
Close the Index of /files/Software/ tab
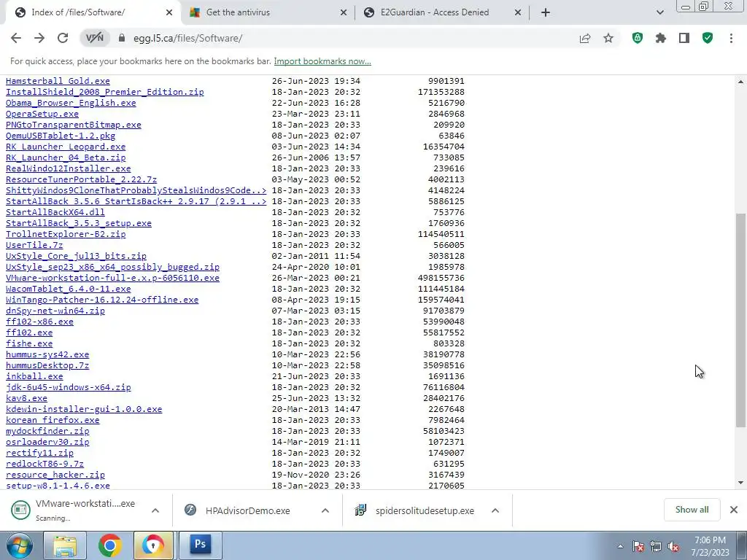pos(169,13)
